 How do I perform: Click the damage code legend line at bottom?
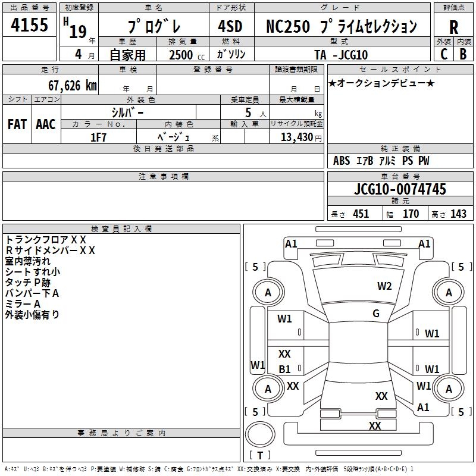[x=209, y=469]
